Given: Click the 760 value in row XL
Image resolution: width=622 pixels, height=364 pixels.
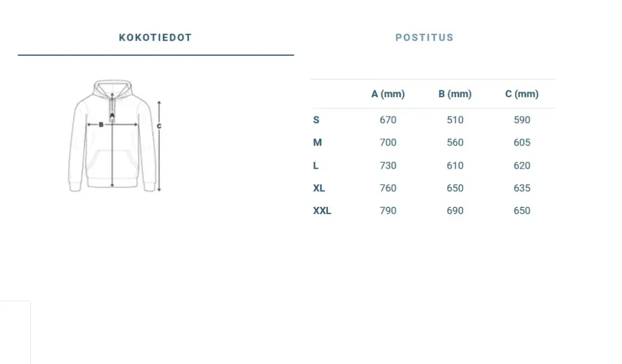Looking at the screenshot, I should [388, 188].
